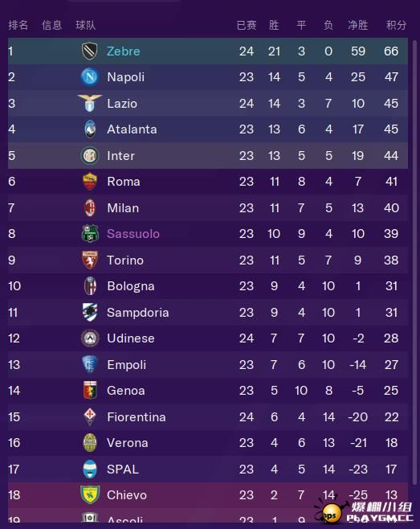Image resolution: width=420 pixels, height=529 pixels.
Task: Sort table by 排名 rank column header
Action: point(18,25)
